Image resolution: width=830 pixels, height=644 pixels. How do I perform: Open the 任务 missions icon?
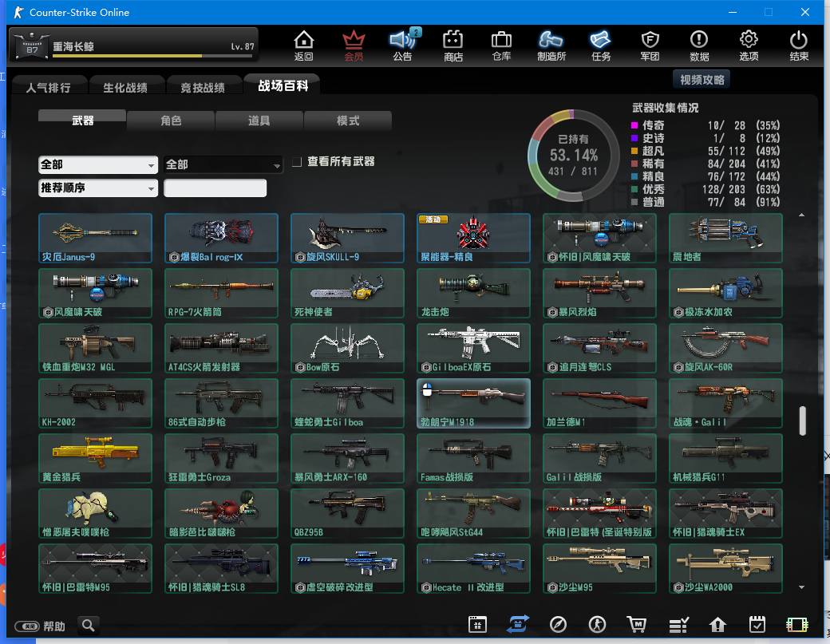(601, 45)
